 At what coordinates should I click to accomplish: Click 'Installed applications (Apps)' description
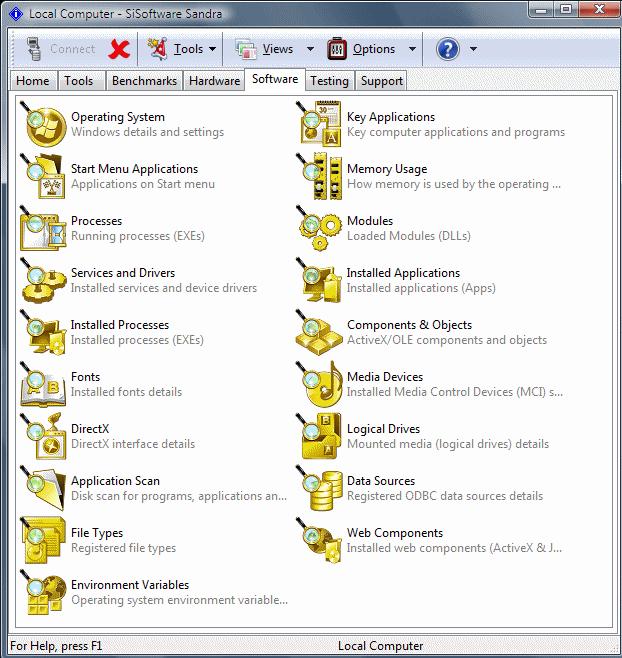421,288
